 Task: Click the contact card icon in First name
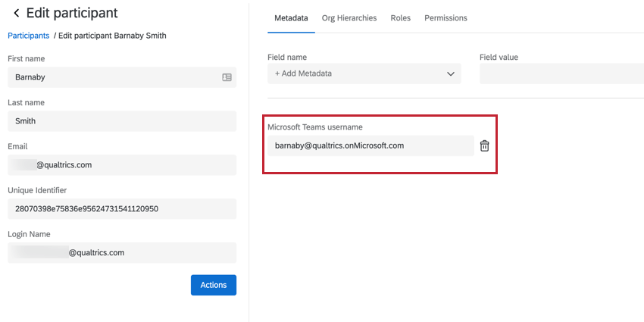227,77
